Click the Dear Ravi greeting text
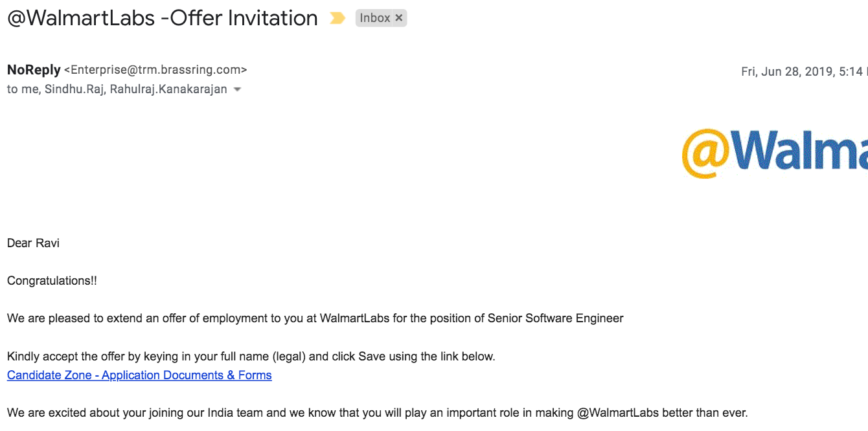The width and height of the screenshot is (868, 431). [x=33, y=243]
